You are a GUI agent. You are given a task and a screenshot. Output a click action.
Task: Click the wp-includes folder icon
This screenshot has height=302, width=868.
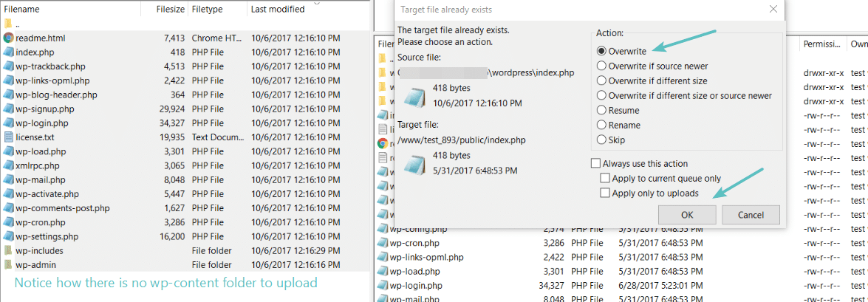tap(9, 251)
